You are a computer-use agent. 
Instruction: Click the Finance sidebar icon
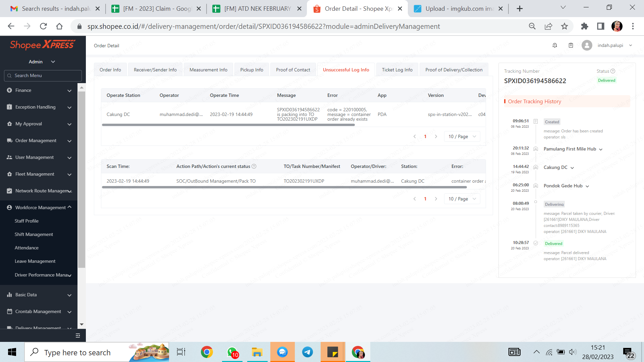[x=9, y=90]
